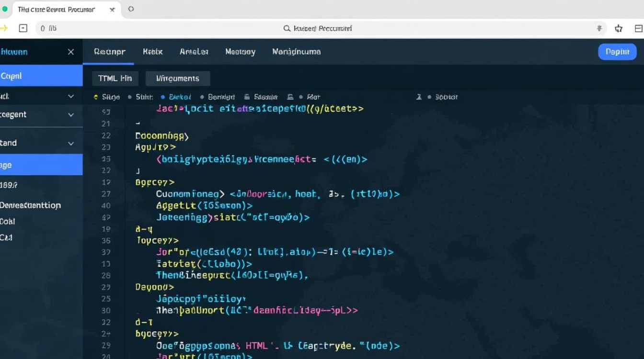Collapse the top sidebar section chevron
The width and height of the screenshot is (644, 359).
point(71,96)
